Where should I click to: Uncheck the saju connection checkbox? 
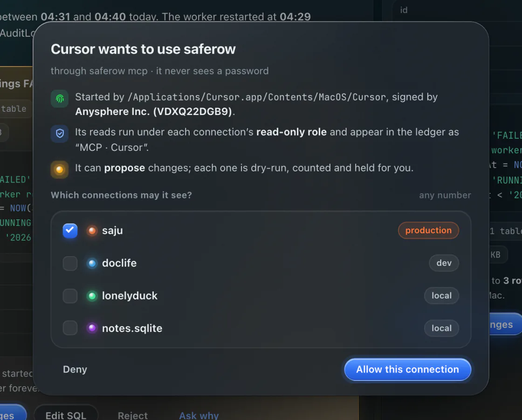pyautogui.click(x=70, y=231)
